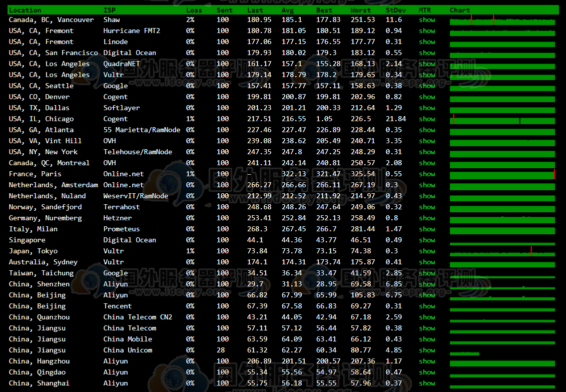Open show for Jiangsu China Mobile
Image resolution: width=566 pixels, height=392 pixels.
pos(427,339)
